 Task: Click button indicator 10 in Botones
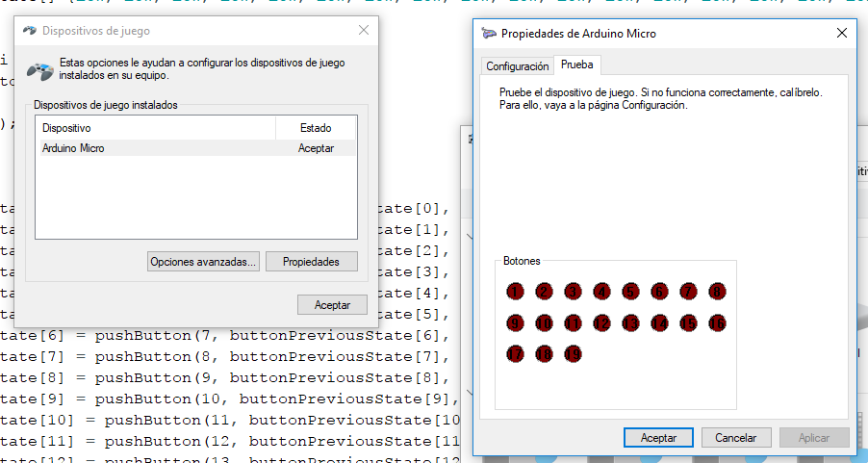click(544, 322)
